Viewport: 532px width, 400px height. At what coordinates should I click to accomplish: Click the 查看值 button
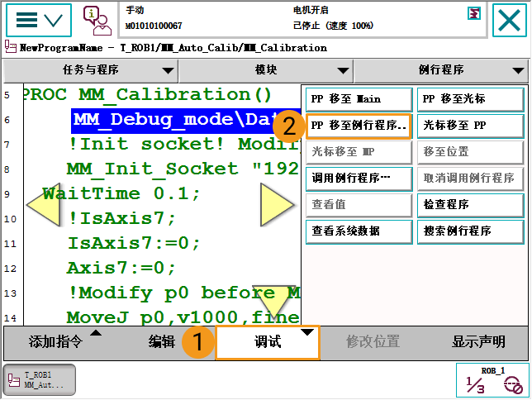click(x=359, y=206)
